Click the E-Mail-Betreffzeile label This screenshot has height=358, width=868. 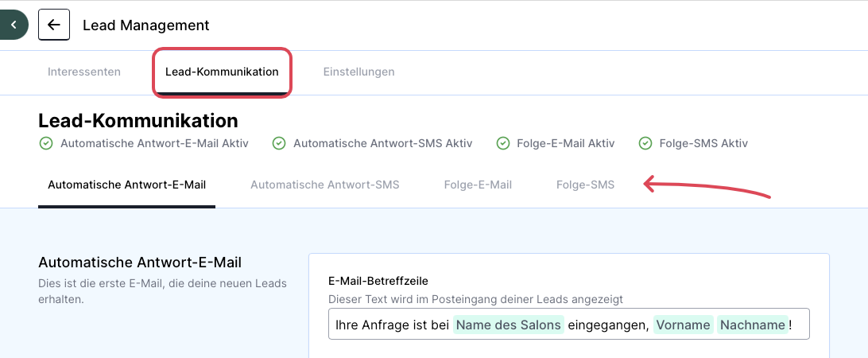(378, 282)
